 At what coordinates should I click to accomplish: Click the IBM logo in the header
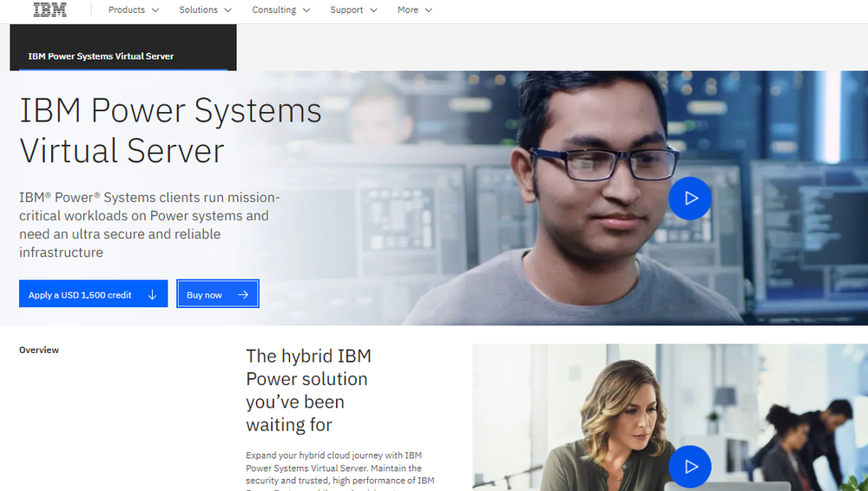(x=49, y=10)
